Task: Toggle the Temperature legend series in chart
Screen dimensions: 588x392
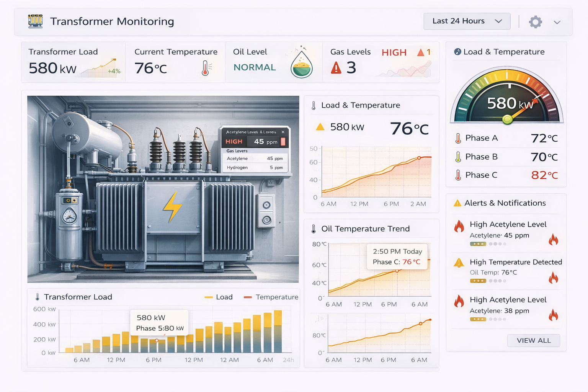Action: point(271,297)
